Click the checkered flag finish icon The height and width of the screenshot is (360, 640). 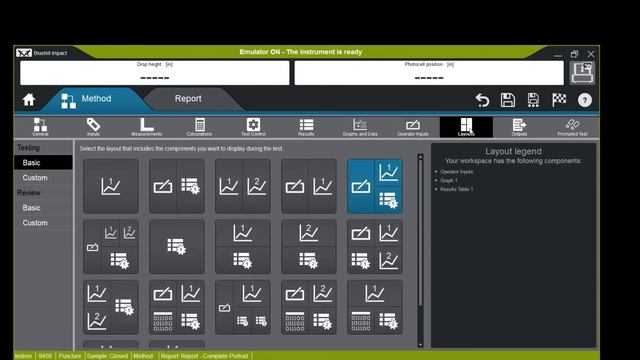pyautogui.click(x=559, y=100)
